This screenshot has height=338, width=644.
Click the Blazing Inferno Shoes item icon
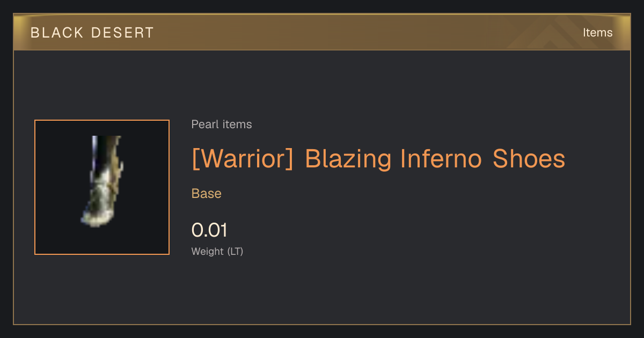pos(102,187)
